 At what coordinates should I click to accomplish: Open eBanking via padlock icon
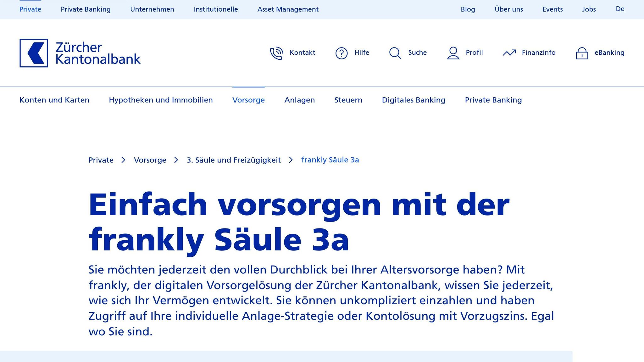pos(582,53)
